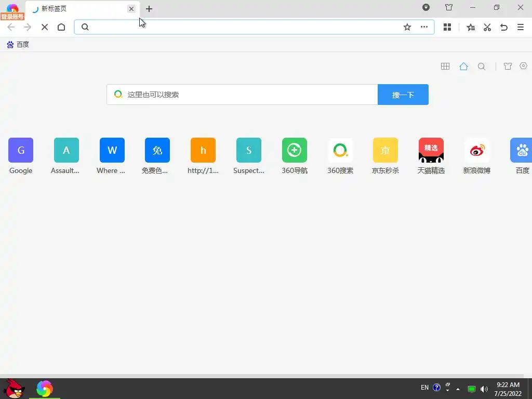Open the 360导航 shortcut tile
The height and width of the screenshot is (399, 532).
pyautogui.click(x=295, y=156)
